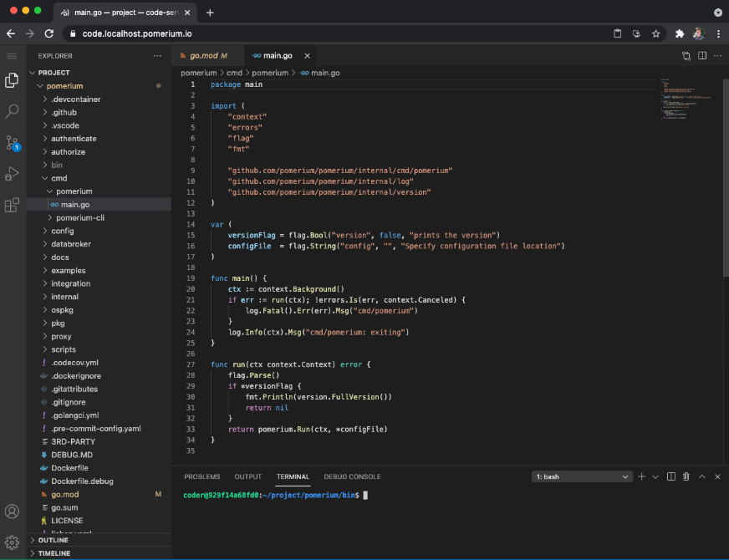Image resolution: width=729 pixels, height=560 pixels.
Task: Open DEBUG.MD in the file tree
Action: 99,455
